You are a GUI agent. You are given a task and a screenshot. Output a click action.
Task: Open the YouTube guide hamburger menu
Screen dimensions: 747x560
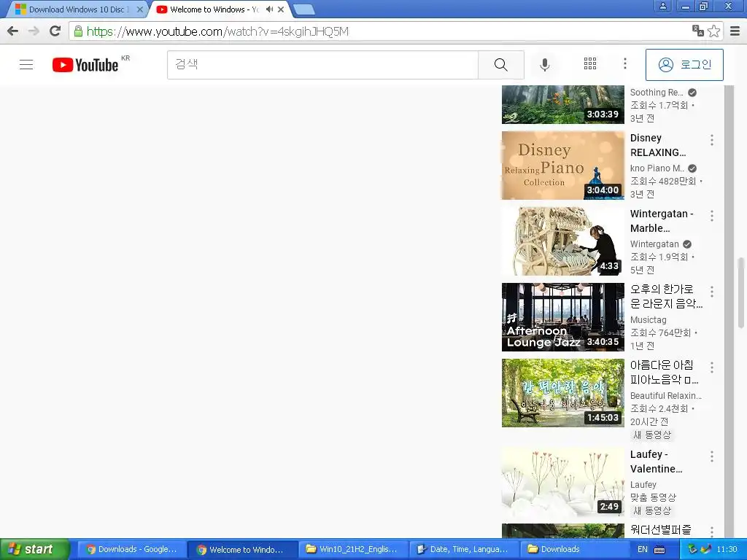click(x=26, y=64)
